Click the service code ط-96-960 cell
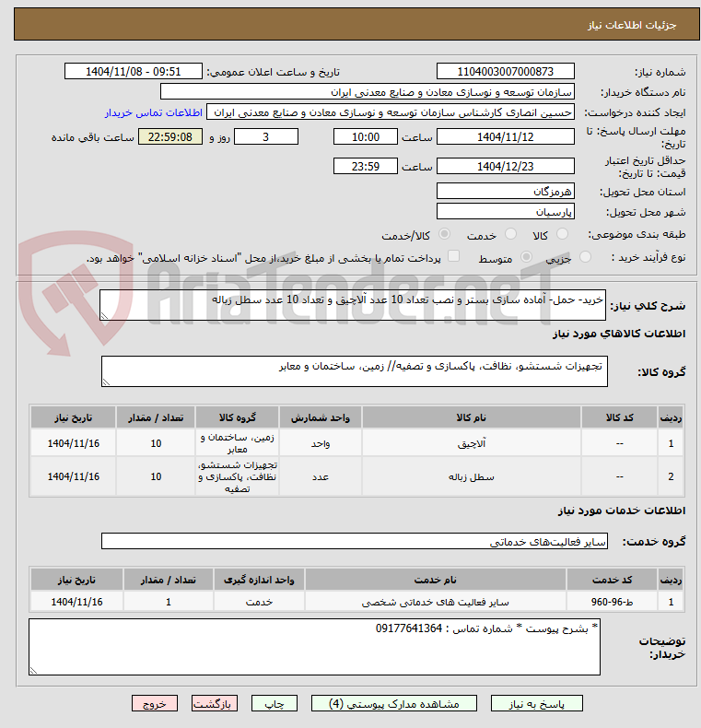This screenshot has width=701, height=728. (612, 602)
